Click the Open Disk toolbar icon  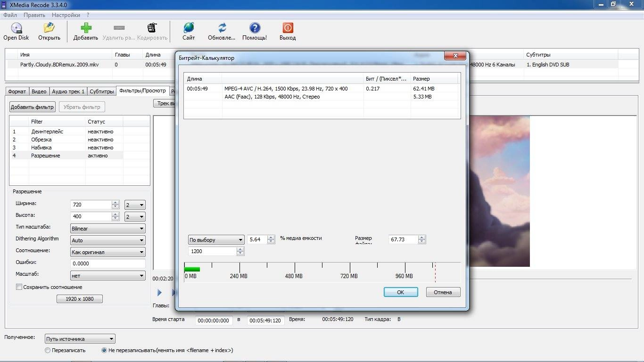17,28
